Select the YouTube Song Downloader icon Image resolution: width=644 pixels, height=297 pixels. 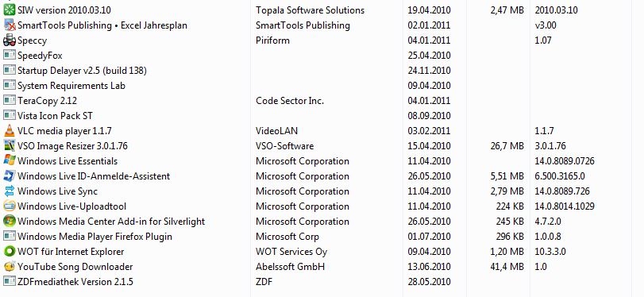point(9,267)
